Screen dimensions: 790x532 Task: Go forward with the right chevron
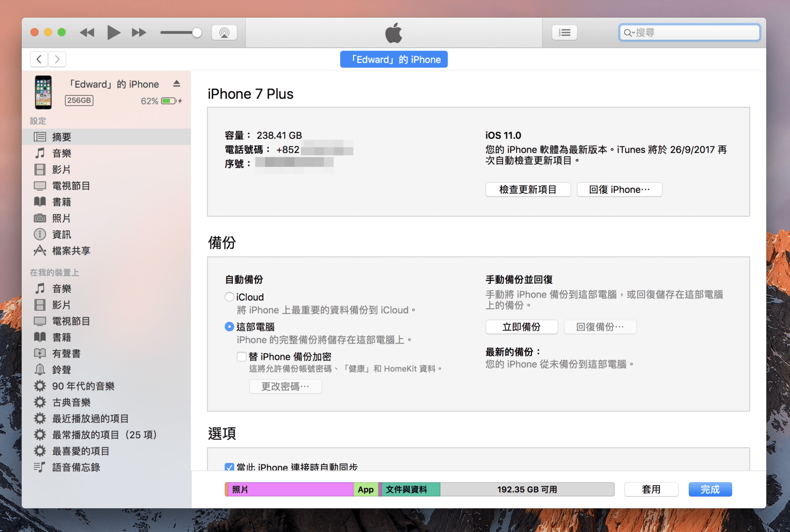pos(57,59)
